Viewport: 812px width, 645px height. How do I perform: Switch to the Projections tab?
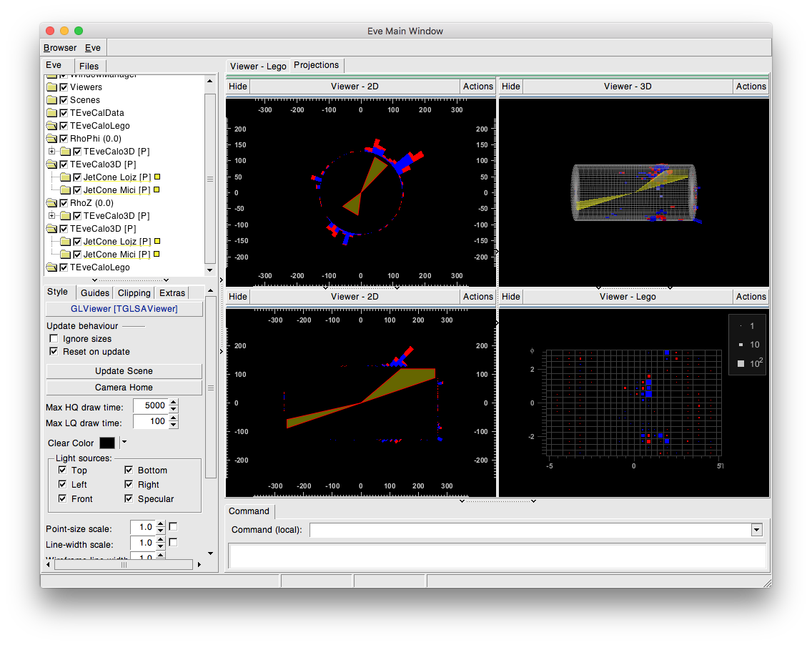tap(316, 65)
